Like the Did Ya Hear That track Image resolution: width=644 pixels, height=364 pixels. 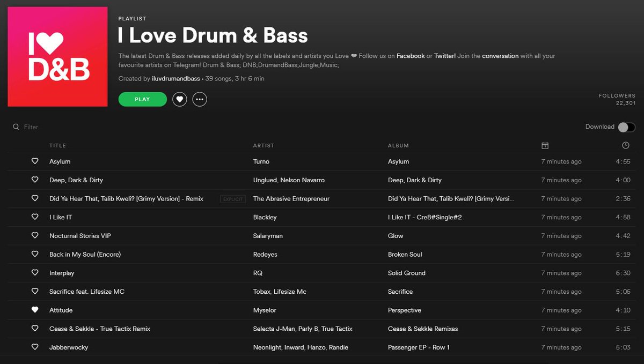tap(35, 198)
